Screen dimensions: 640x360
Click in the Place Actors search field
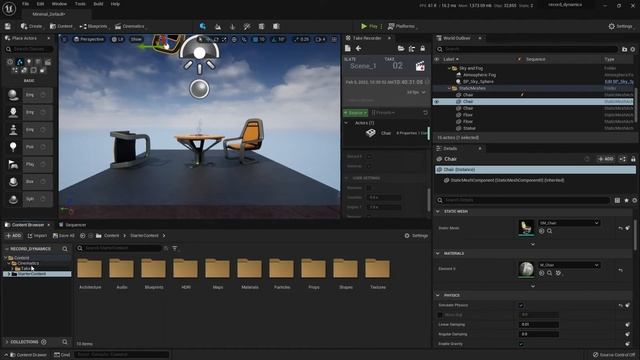tap(29, 49)
